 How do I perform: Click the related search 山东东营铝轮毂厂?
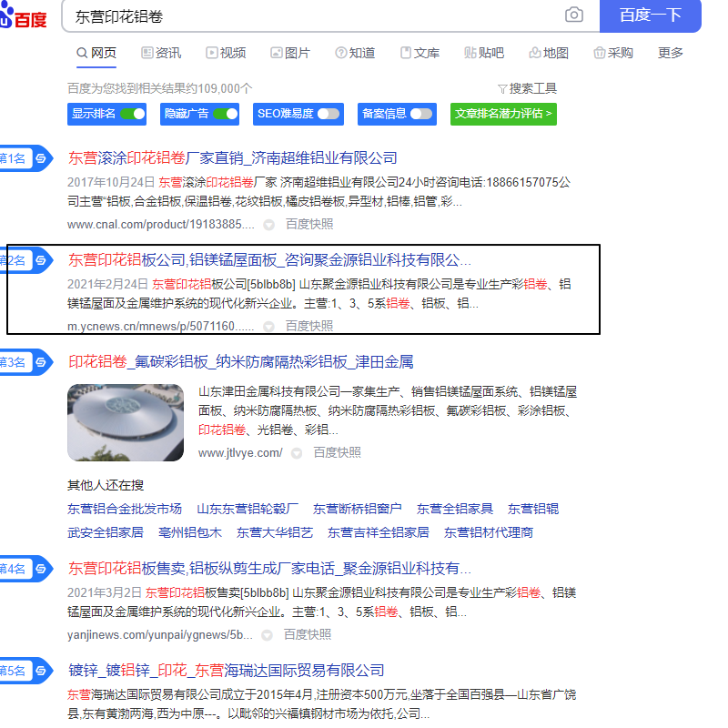(x=248, y=509)
